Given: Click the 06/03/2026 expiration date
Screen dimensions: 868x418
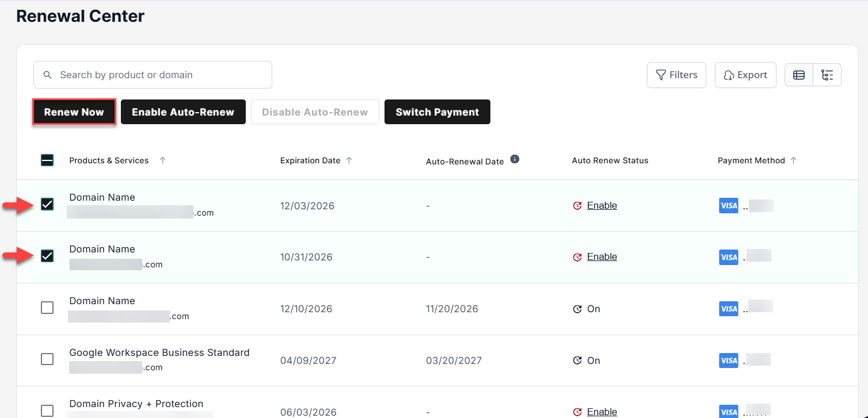Looking at the screenshot, I should point(308,412).
